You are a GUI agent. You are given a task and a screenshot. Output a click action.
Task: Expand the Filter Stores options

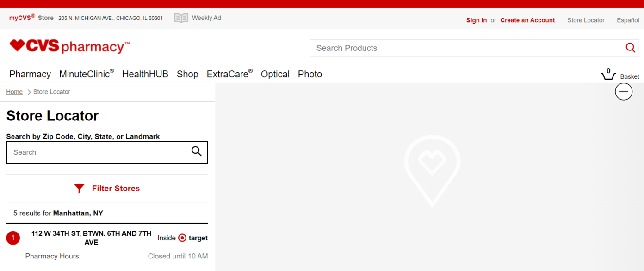tap(116, 189)
